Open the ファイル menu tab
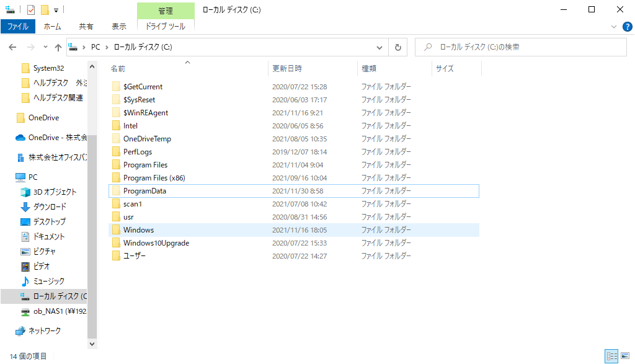Viewport: 635px width, 364px height. (x=17, y=27)
